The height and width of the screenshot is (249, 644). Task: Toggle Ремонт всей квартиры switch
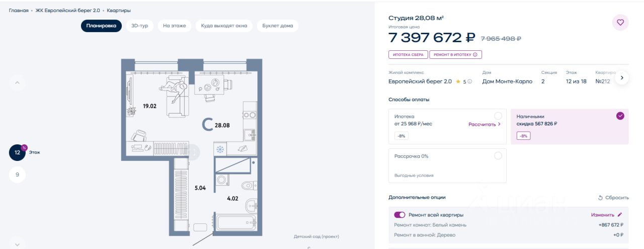tap(400, 215)
